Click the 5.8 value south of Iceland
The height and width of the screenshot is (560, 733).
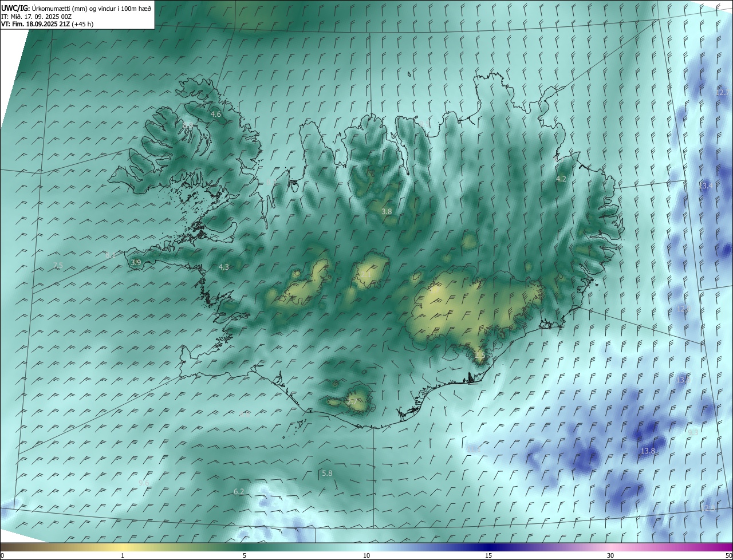point(327,473)
